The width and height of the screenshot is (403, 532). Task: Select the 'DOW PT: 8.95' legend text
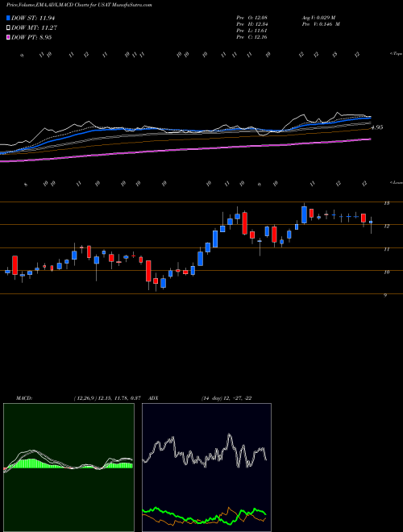[x=31, y=37]
